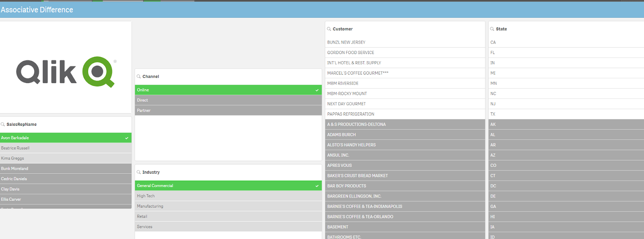The height and width of the screenshot is (239, 644).
Task: Select MARCEL'S COFFEE GOURMET customer
Action: (405, 73)
